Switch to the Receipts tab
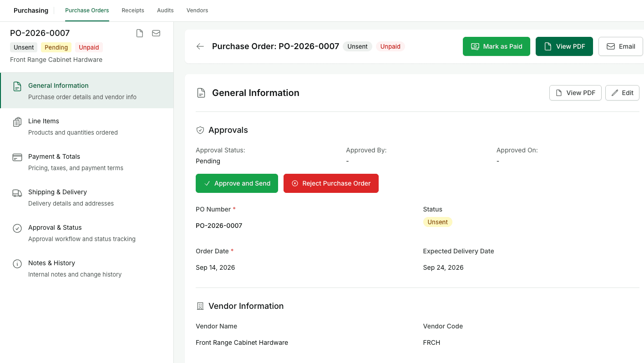 point(133,10)
